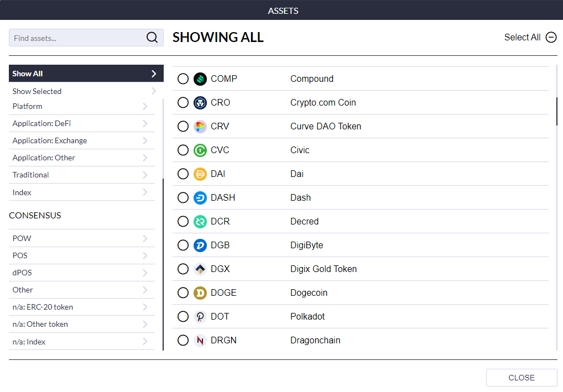Click the Curve DAO Token name

tap(326, 127)
